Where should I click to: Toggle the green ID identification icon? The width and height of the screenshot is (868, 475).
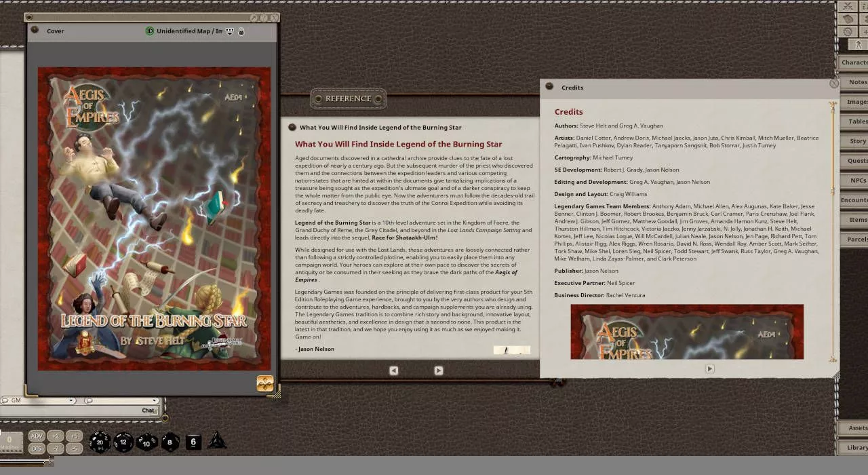pos(150,31)
